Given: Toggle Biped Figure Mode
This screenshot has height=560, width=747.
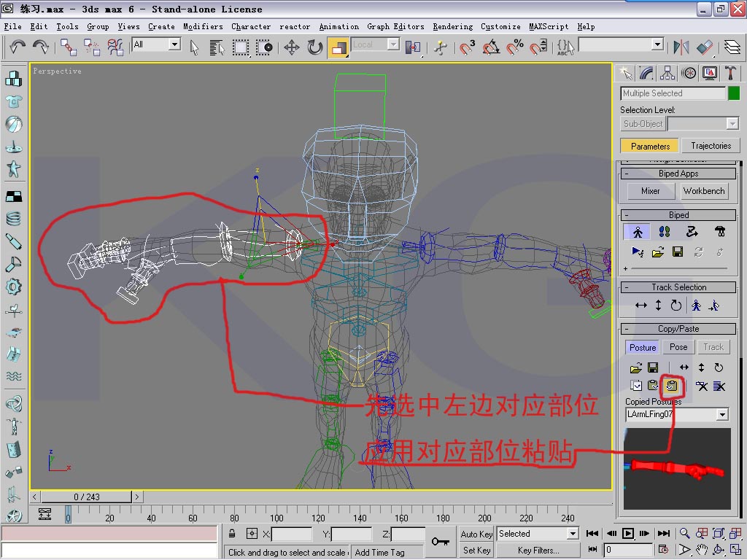Looking at the screenshot, I should (x=638, y=232).
